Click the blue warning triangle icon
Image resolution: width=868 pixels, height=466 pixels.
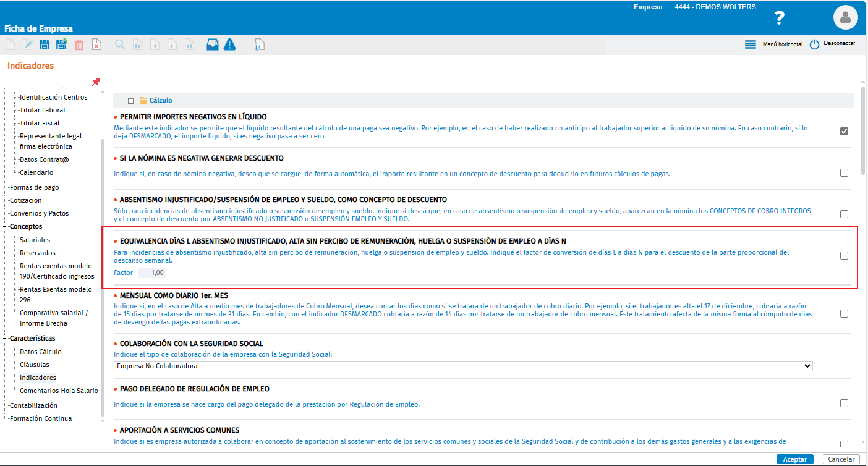tap(230, 44)
